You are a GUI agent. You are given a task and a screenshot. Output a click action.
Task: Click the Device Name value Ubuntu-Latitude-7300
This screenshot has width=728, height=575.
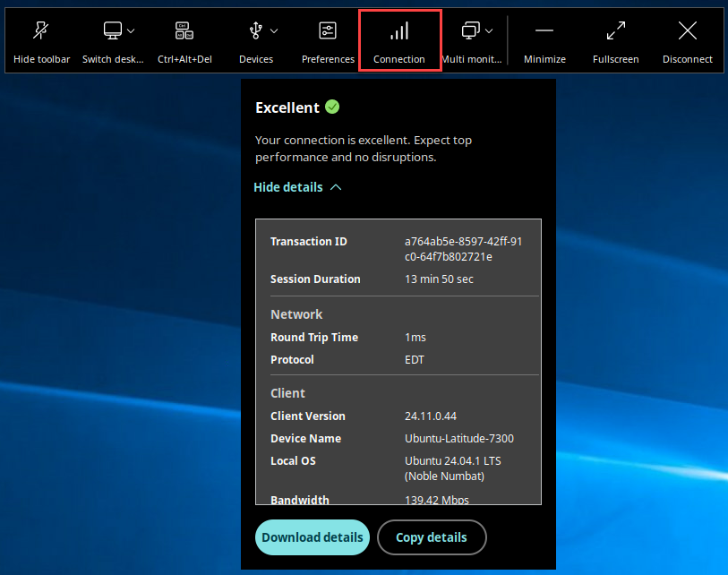(x=459, y=439)
